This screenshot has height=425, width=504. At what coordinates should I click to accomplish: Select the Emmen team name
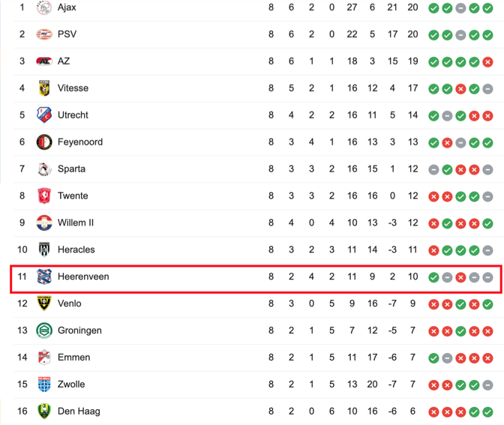(x=74, y=358)
